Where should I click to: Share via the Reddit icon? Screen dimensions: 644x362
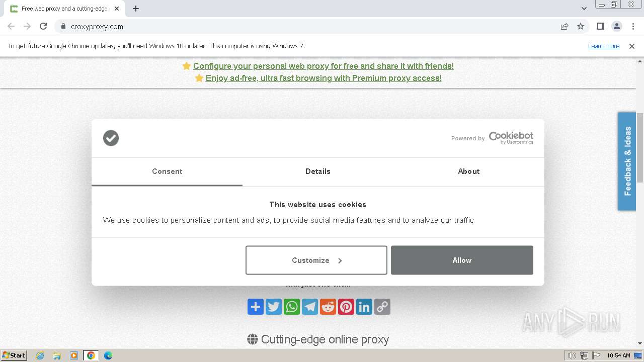click(328, 307)
